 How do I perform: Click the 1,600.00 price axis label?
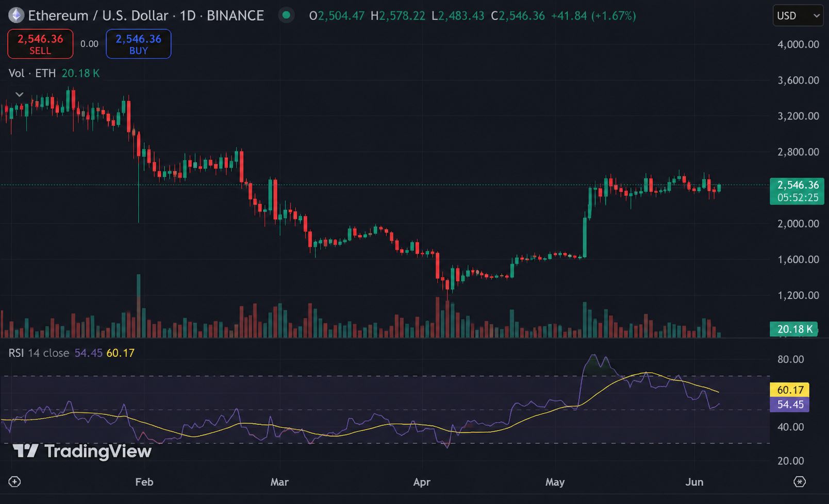point(798,259)
